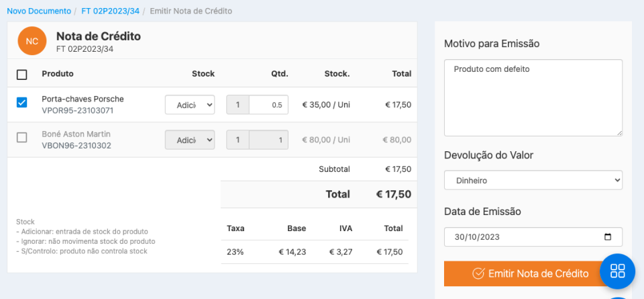Click the Produto column header
Image resolution: width=644 pixels, height=299 pixels.
[58, 74]
